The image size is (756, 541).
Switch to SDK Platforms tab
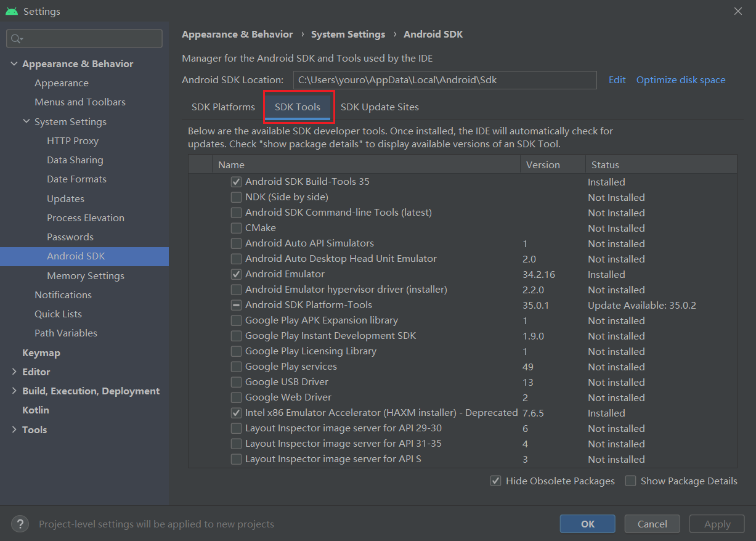point(223,107)
